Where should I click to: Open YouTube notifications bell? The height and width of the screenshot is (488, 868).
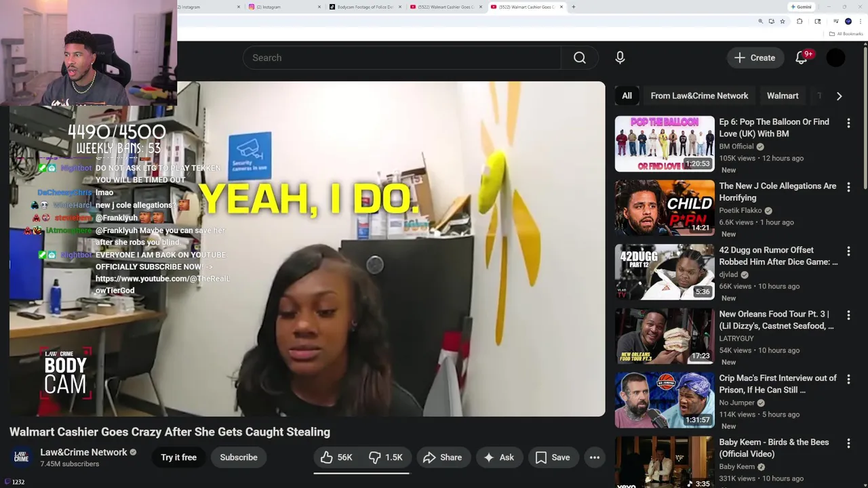click(802, 58)
